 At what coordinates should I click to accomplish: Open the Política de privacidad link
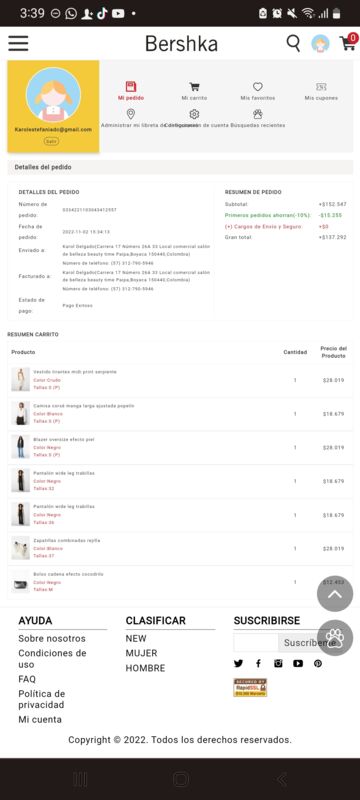point(41,699)
